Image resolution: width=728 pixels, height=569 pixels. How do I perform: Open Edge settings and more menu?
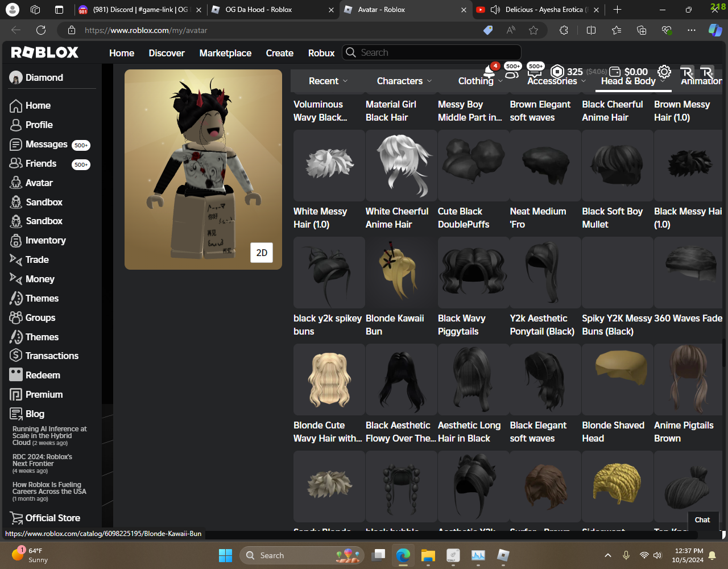pyautogui.click(x=692, y=30)
